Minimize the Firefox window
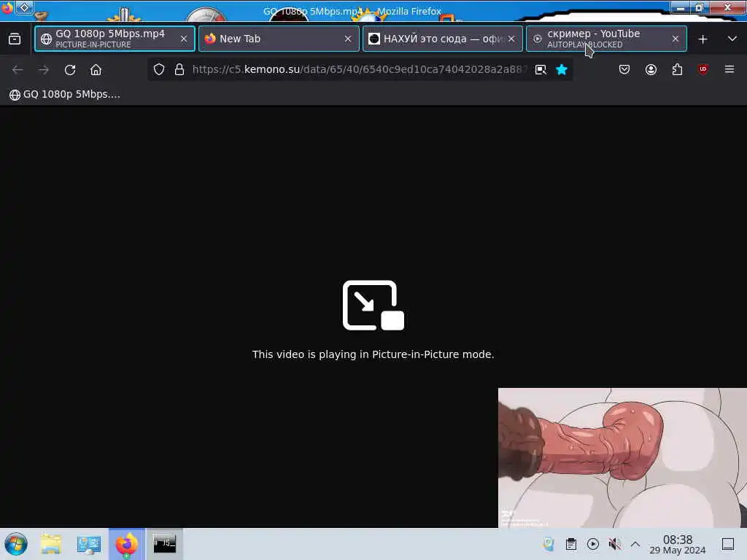The height and width of the screenshot is (560, 747). pyautogui.click(x=681, y=7)
